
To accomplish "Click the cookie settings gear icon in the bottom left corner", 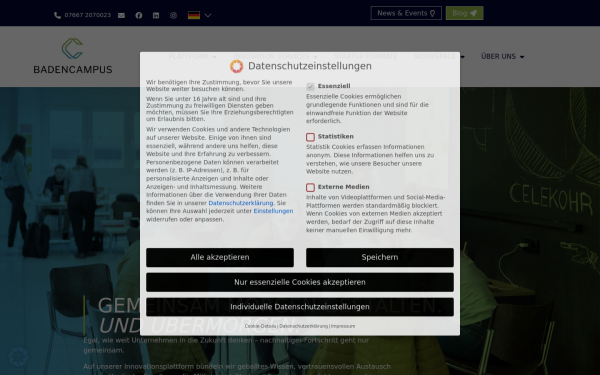I will click(18, 356).
